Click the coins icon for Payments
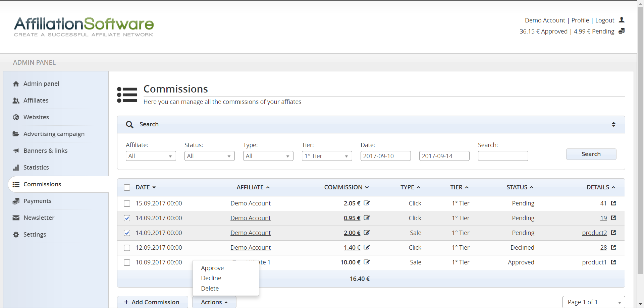Screen dimensions: 644x308 click(16, 201)
